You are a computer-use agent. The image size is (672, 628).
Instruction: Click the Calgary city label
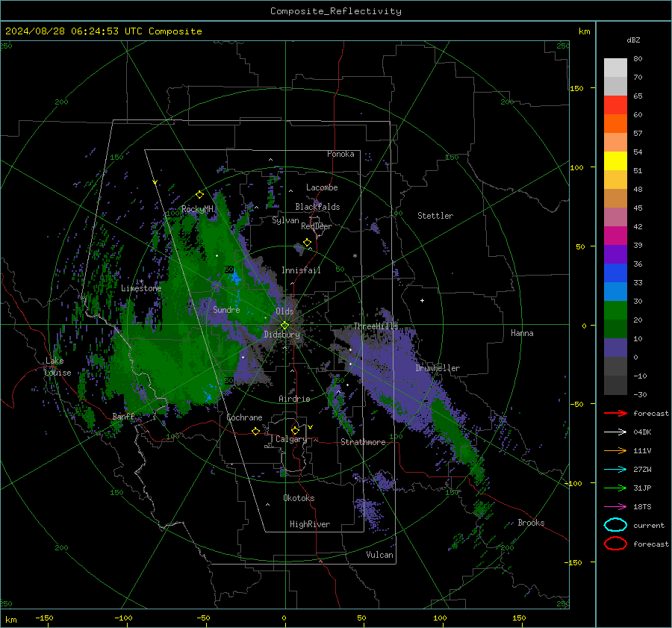tap(291, 439)
